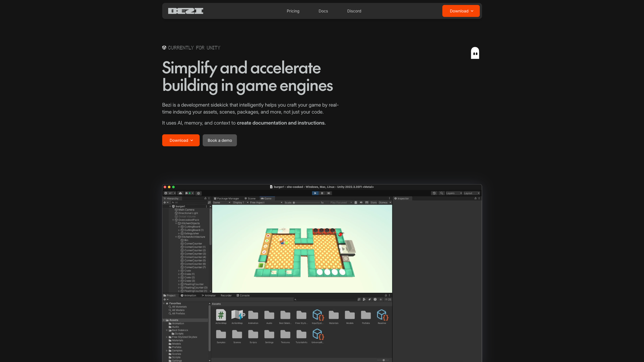Click the Unity toolbar search magnifier icon
Screen dimensions: 644x362
[x=442, y=193]
